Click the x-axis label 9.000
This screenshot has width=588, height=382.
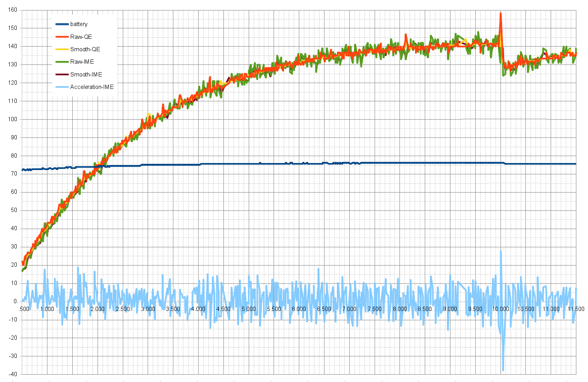(450, 309)
